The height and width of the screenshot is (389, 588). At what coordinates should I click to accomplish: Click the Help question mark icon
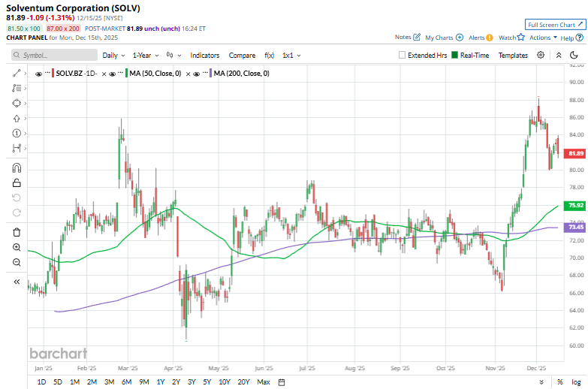pyautogui.click(x=580, y=38)
